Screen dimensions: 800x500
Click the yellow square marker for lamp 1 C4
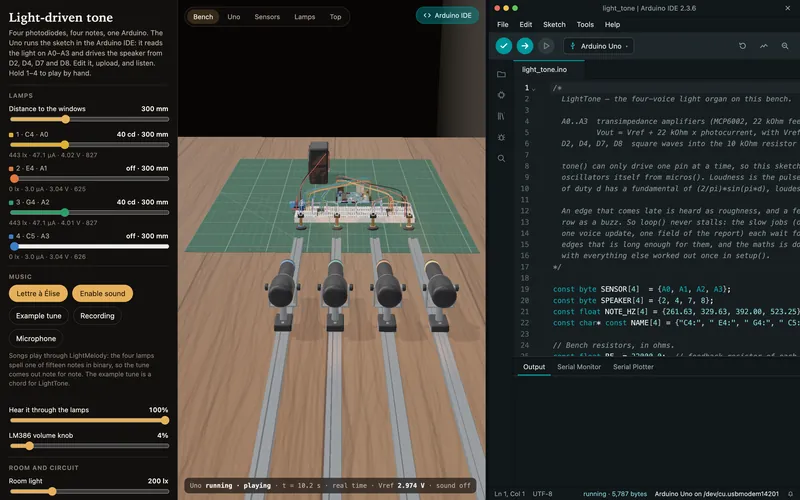[x=11, y=135]
